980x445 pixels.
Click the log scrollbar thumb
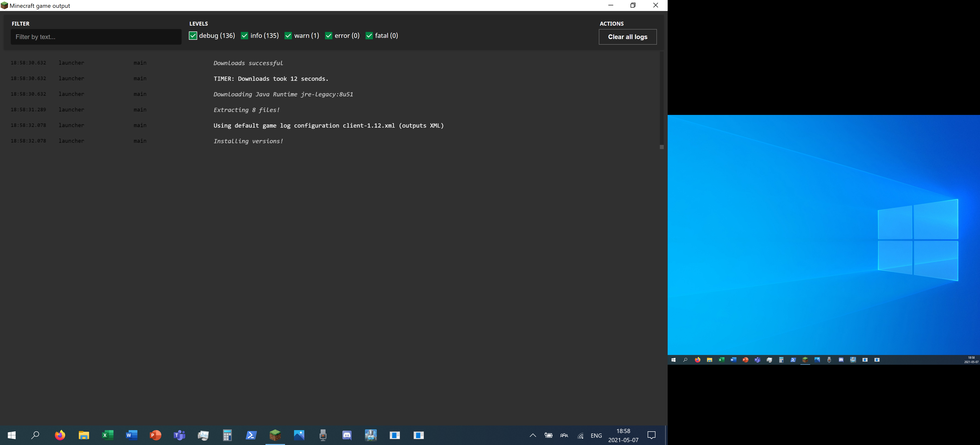[662, 147]
